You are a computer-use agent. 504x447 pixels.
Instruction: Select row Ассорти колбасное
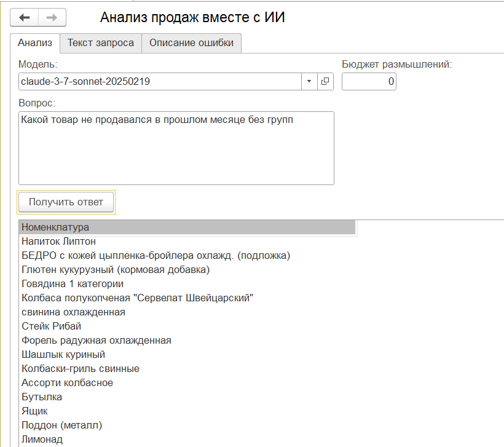[187, 382]
